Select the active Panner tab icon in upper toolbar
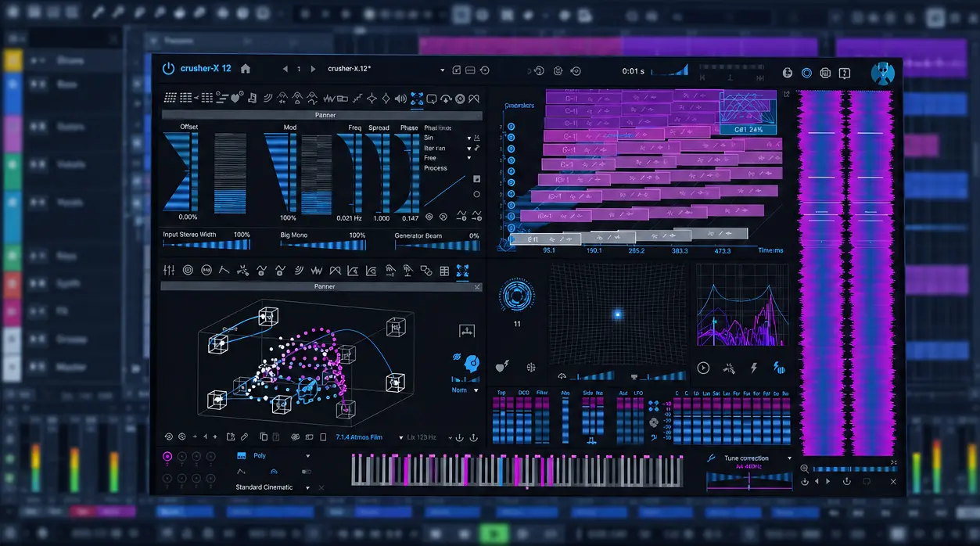980x546 pixels. 417,98
